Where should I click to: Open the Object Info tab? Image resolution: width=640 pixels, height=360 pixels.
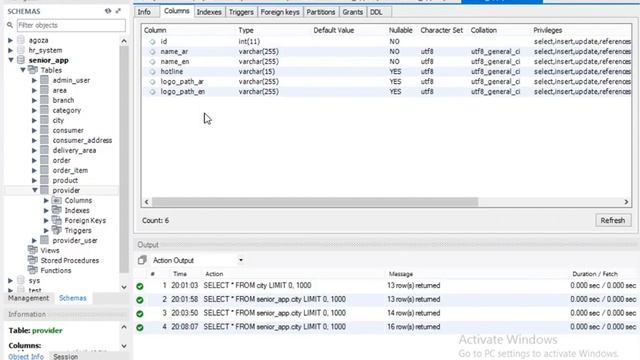click(x=26, y=356)
